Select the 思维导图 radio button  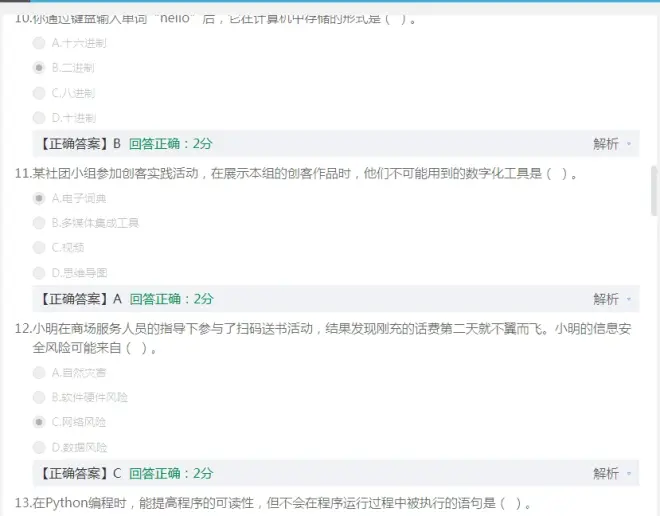[x=39, y=272]
